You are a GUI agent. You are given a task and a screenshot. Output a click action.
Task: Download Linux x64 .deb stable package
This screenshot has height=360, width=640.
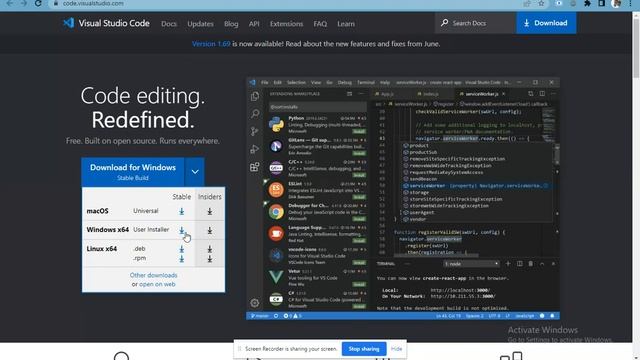coord(182,249)
